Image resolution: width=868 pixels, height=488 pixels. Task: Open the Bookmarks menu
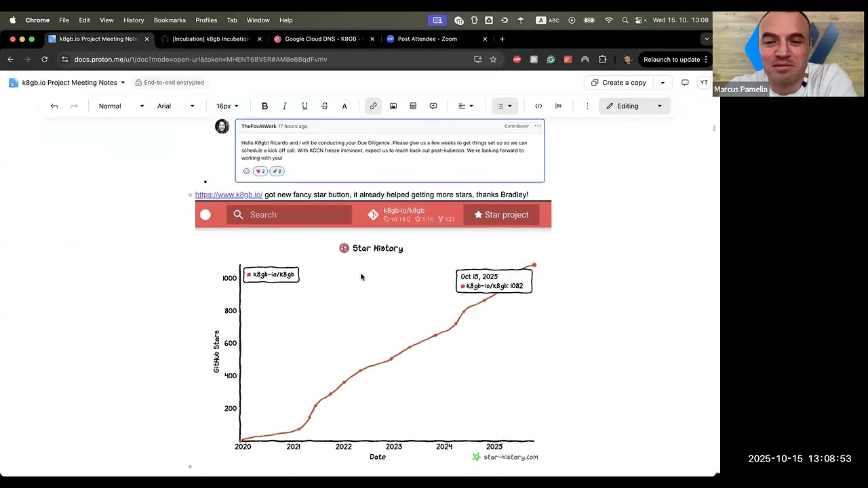[170, 20]
